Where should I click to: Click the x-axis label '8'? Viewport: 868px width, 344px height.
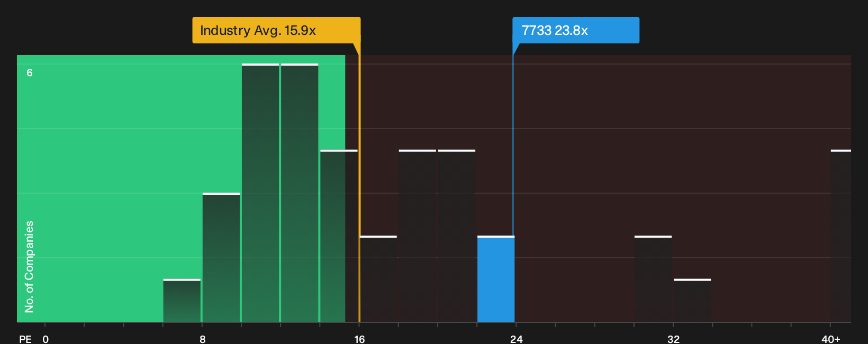pyautogui.click(x=203, y=339)
